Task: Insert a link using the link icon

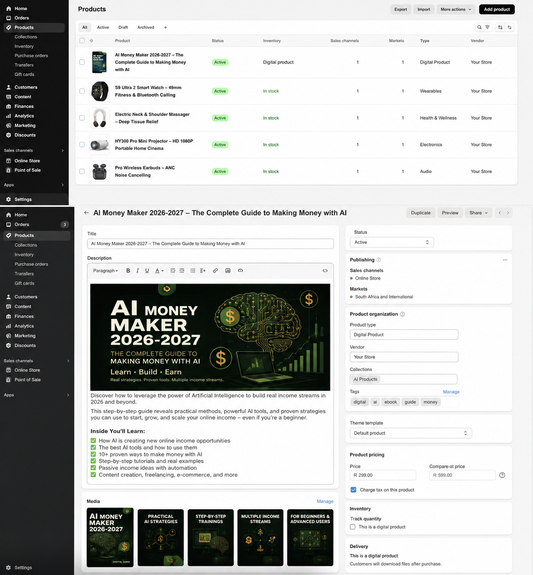Action: tap(215, 271)
